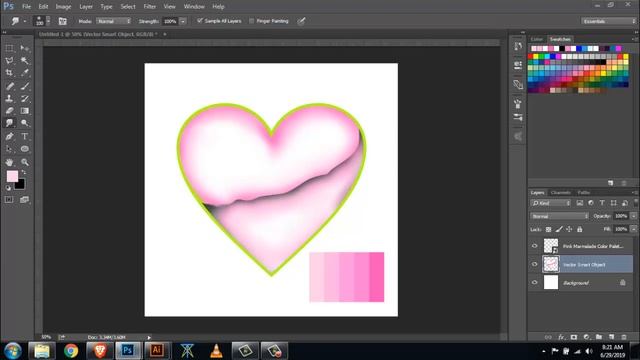Hide the Vector Smart Object layer

click(x=535, y=264)
